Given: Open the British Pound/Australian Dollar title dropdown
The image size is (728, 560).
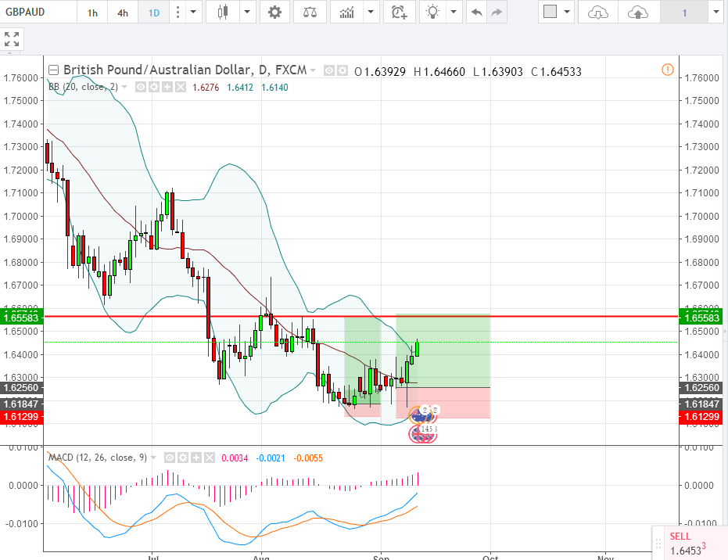Looking at the screenshot, I should (x=314, y=70).
